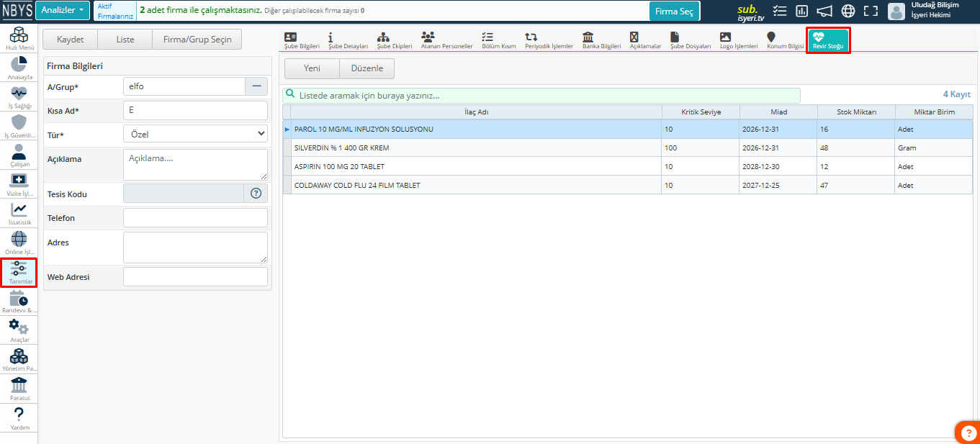Open Paratus sidebar icon

19,389
